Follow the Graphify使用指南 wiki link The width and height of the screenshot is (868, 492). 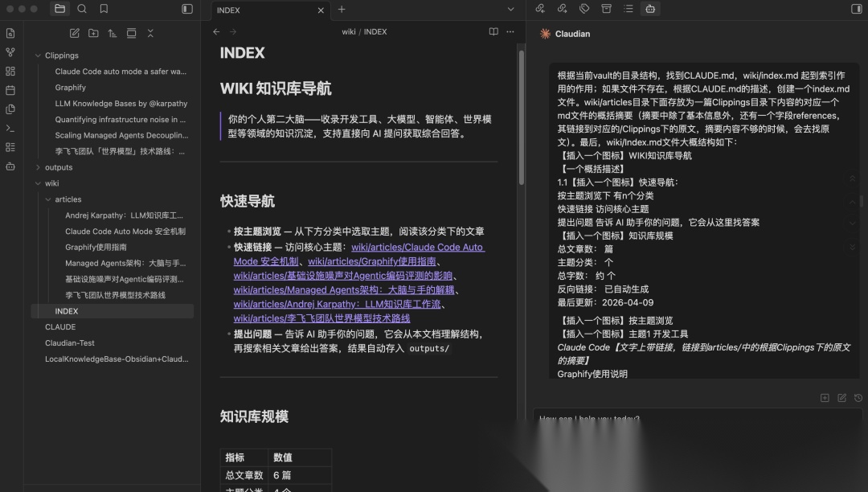tap(372, 261)
